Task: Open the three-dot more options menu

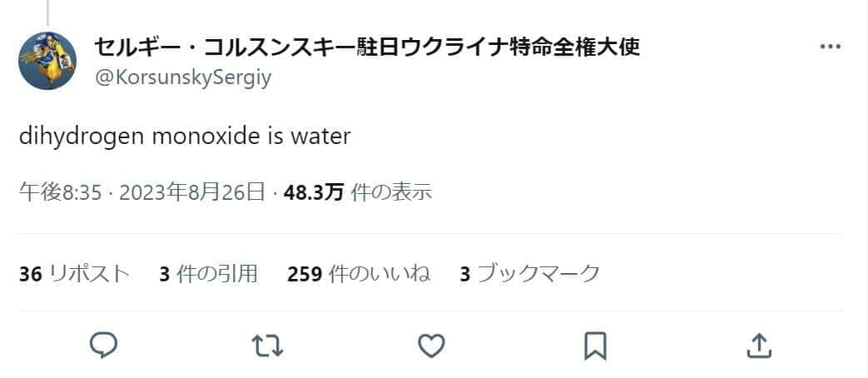Action: click(x=830, y=47)
